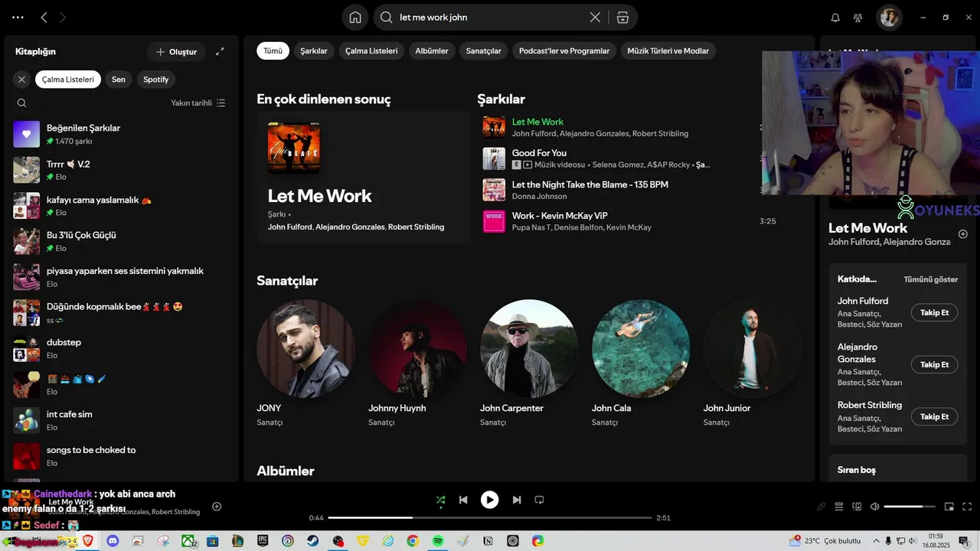Open John Carpenter artist profile
The height and width of the screenshot is (551, 980).
point(529,364)
